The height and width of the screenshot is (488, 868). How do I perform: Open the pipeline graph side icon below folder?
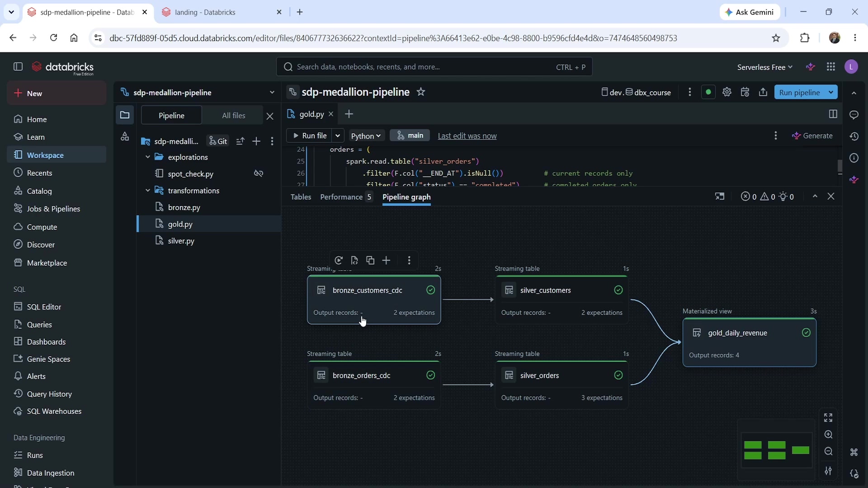125,136
